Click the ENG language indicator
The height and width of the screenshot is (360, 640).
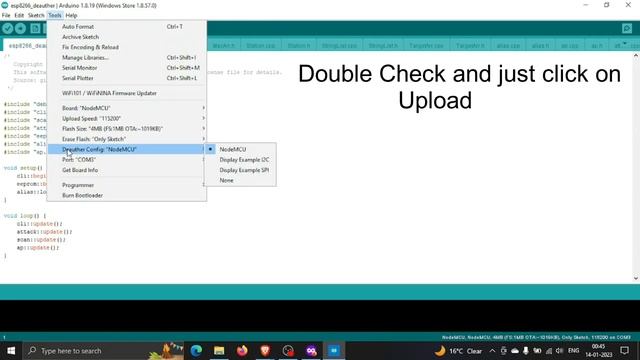tap(573, 351)
